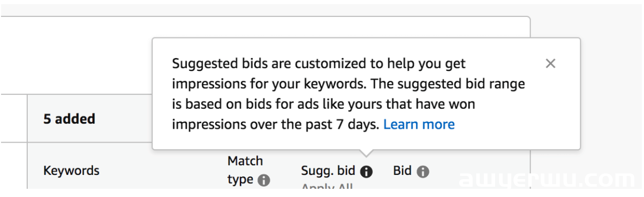Click the tooltip pointer arrow above Sugg. bid
This screenshot has width=644, height=197.
click(x=366, y=153)
